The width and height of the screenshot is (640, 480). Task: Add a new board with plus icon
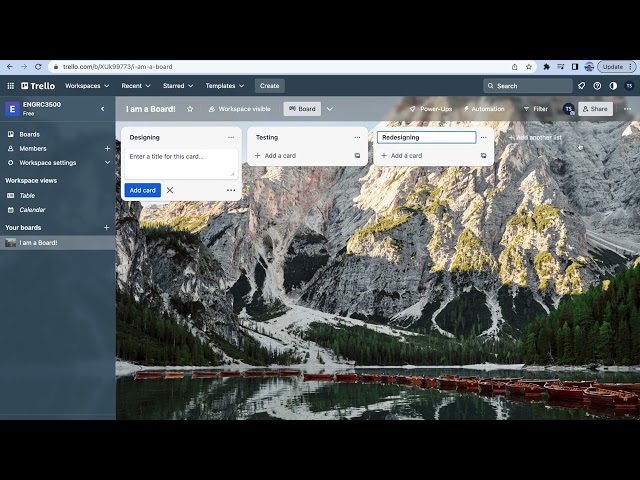point(107,227)
